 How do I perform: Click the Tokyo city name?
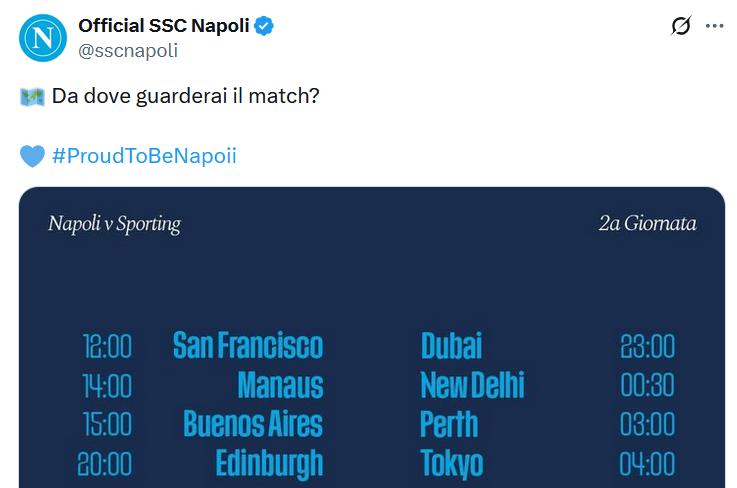451,463
